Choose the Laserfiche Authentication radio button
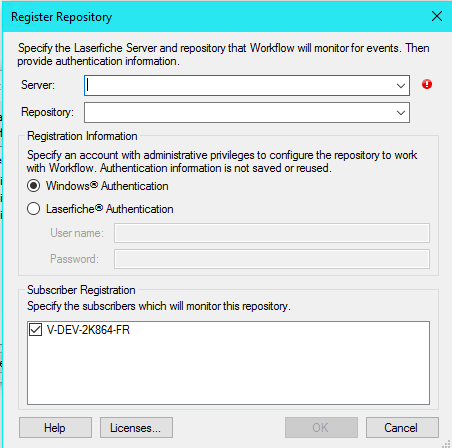Screen dimensions: 452x448 pyautogui.click(x=33, y=209)
